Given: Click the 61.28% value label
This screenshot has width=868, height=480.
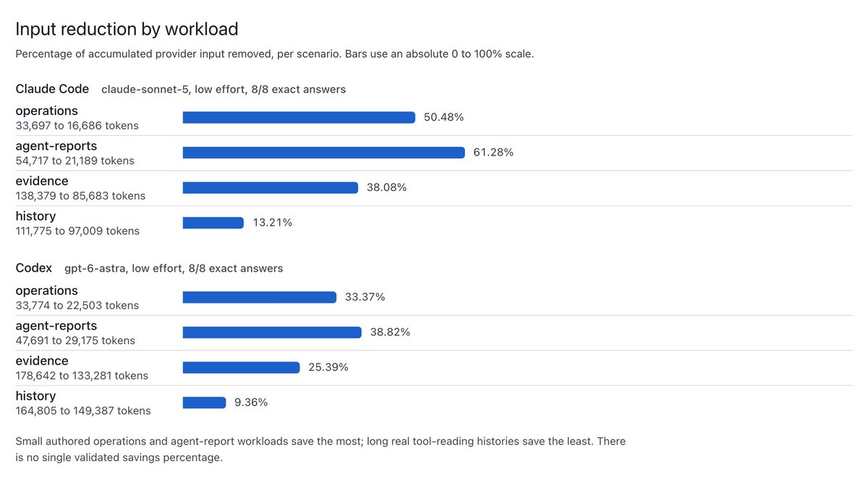Looking at the screenshot, I should coord(493,153).
